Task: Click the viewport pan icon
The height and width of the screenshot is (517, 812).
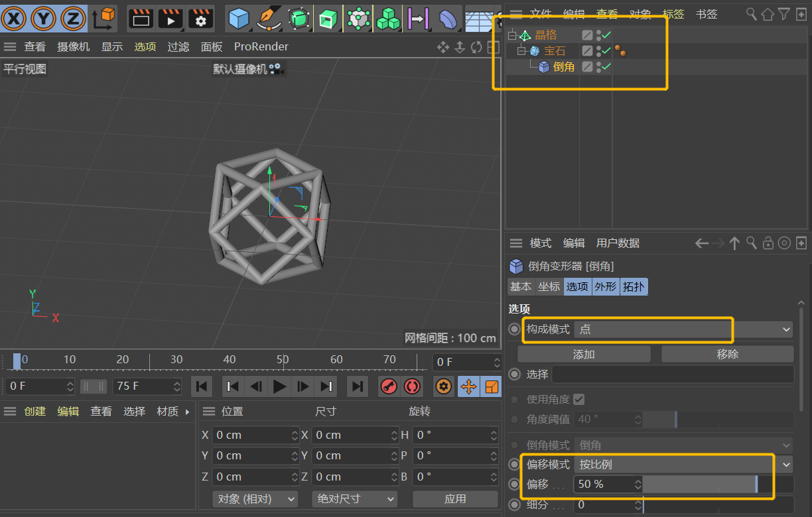Action: (x=443, y=47)
